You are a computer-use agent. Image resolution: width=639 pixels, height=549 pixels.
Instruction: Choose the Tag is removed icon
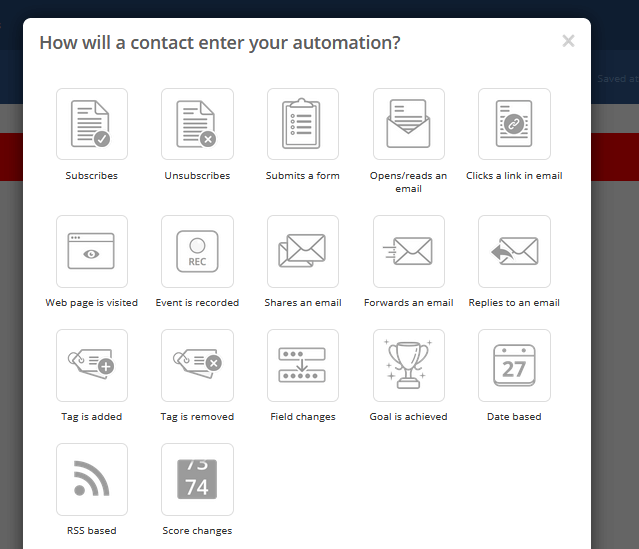point(197,366)
